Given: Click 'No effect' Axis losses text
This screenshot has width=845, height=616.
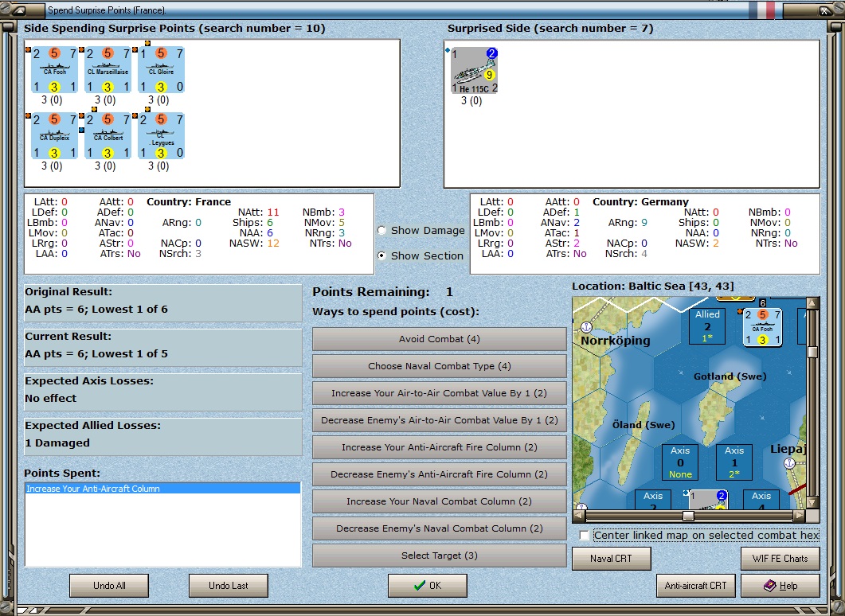Looking at the screenshot, I should [x=51, y=398].
